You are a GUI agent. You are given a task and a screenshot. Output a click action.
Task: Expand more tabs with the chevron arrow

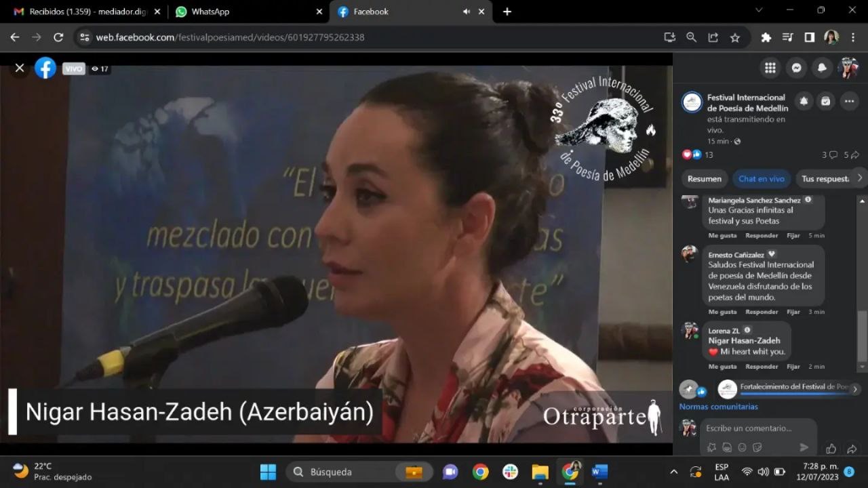[859, 178]
